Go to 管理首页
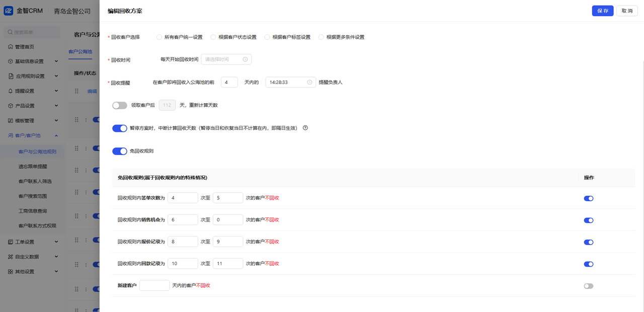The height and width of the screenshot is (312, 644). pyautogui.click(x=25, y=47)
